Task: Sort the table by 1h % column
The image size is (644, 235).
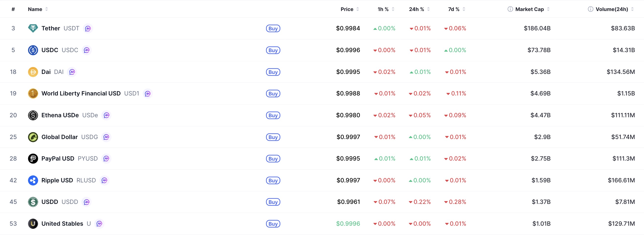Action: pos(386,9)
